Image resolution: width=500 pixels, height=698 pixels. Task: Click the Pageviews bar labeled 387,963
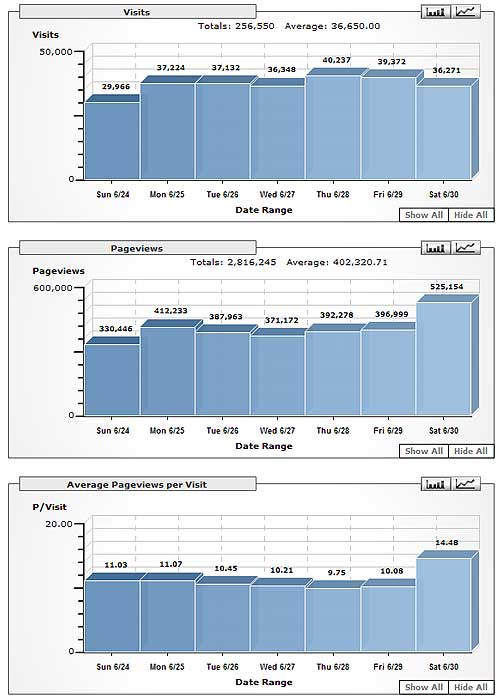click(x=223, y=374)
